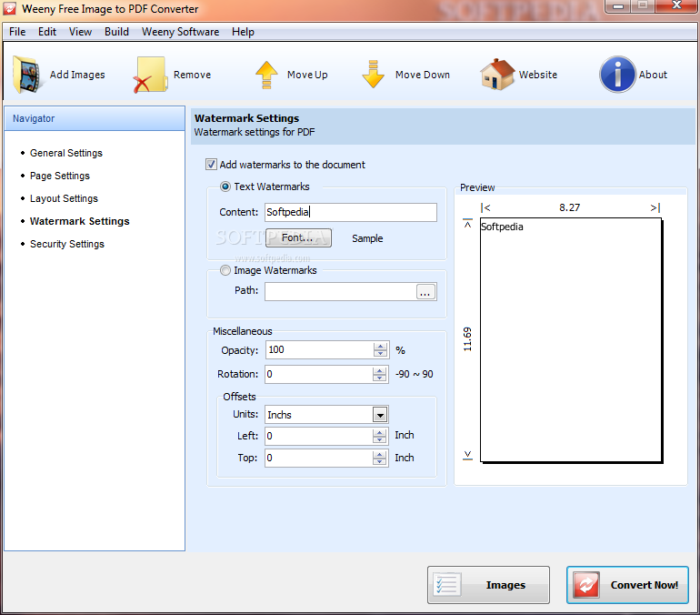Click the Font... button
Screen dimensions: 700x615
point(298,237)
